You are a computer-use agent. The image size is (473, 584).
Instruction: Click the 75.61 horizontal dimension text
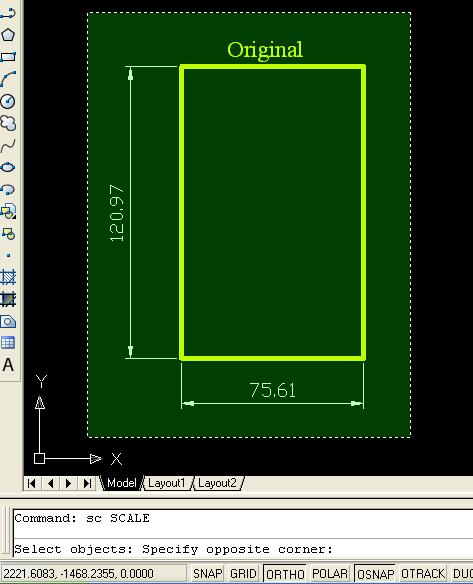point(273,390)
